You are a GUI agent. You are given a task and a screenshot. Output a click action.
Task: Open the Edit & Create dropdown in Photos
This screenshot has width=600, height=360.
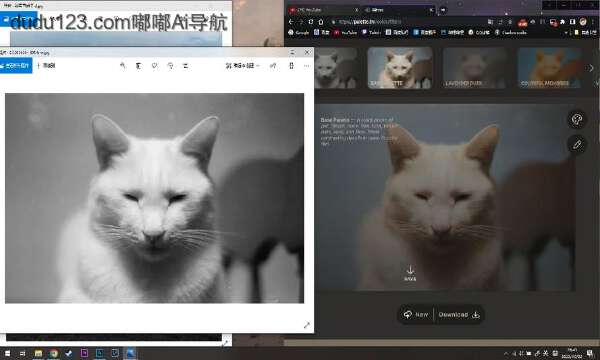pos(243,66)
